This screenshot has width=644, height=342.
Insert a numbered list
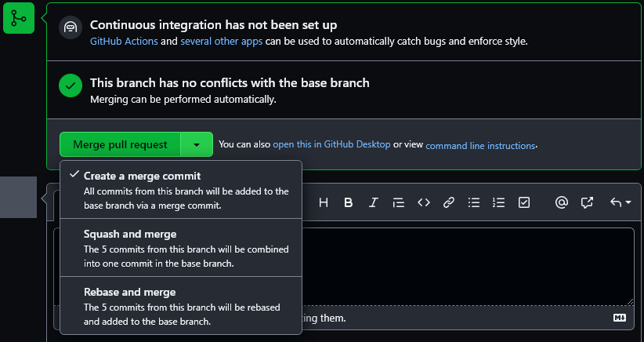498,202
